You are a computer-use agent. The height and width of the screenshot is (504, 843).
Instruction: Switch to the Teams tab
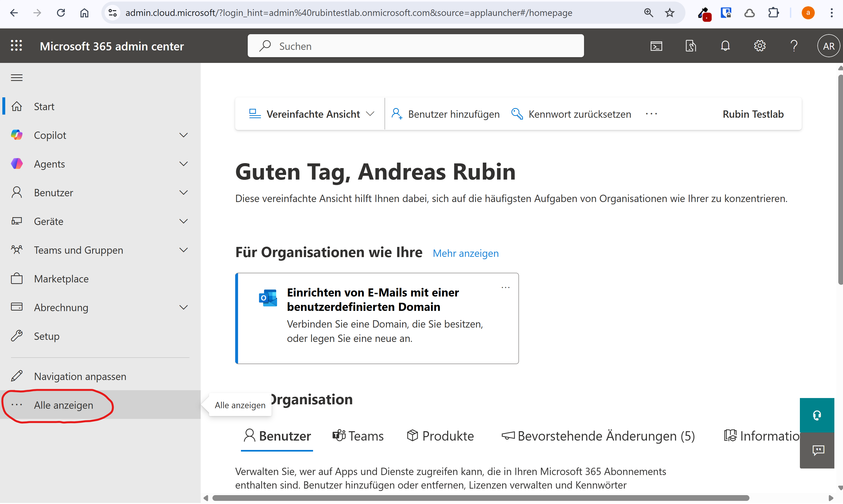click(358, 436)
